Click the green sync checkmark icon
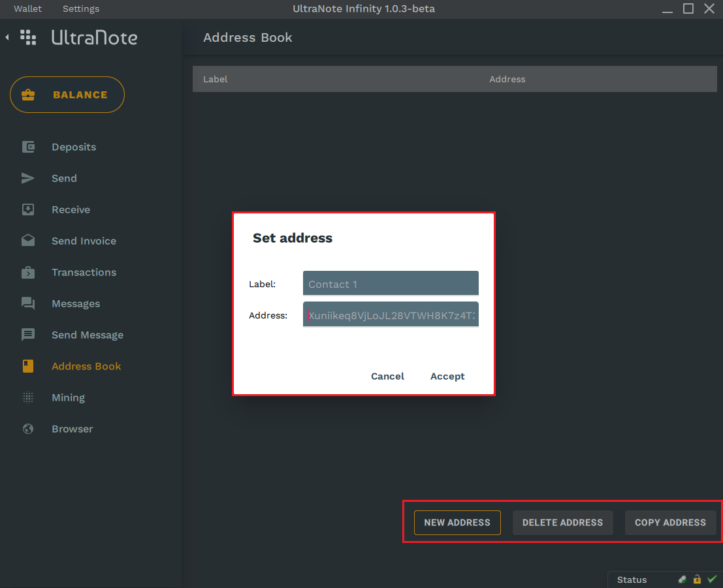This screenshot has width=723, height=588. pyautogui.click(x=713, y=579)
